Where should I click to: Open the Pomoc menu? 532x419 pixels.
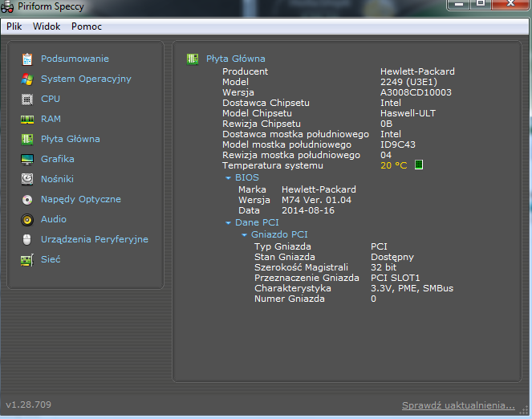(87, 26)
